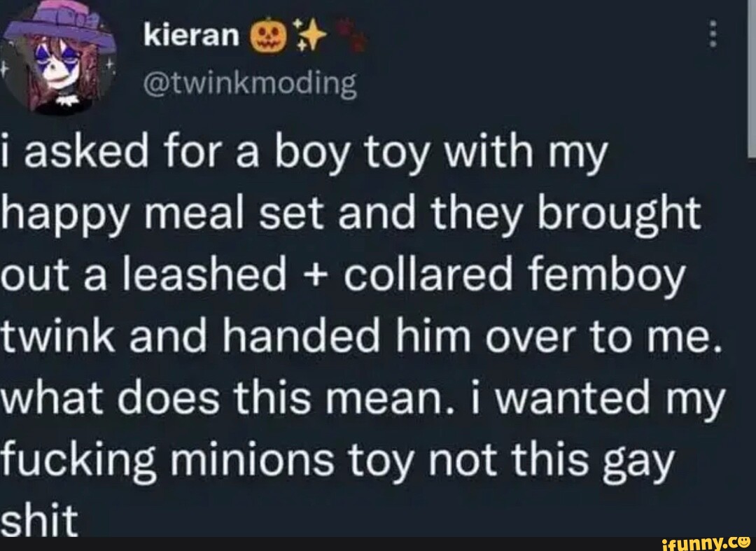
Task: Click the smiley face in the ifunny.co logo
Action: coord(743,541)
